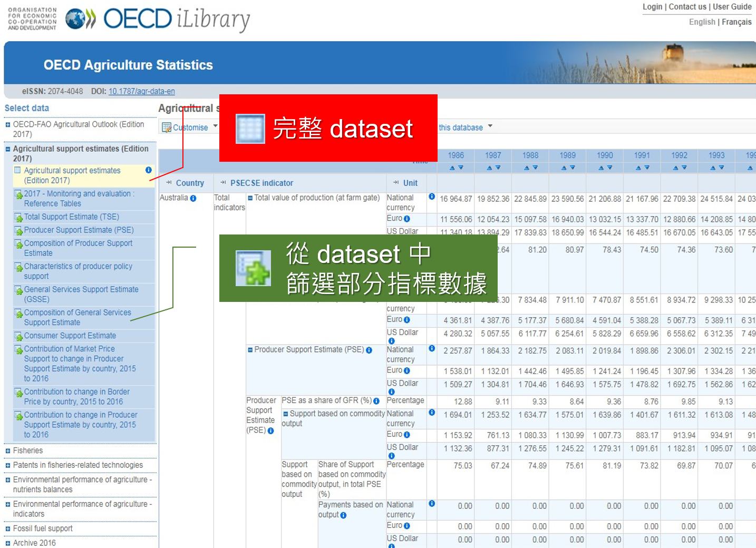756x548 pixels.
Task: Open Composition of General Services Support Estimate
Action: 77,318
